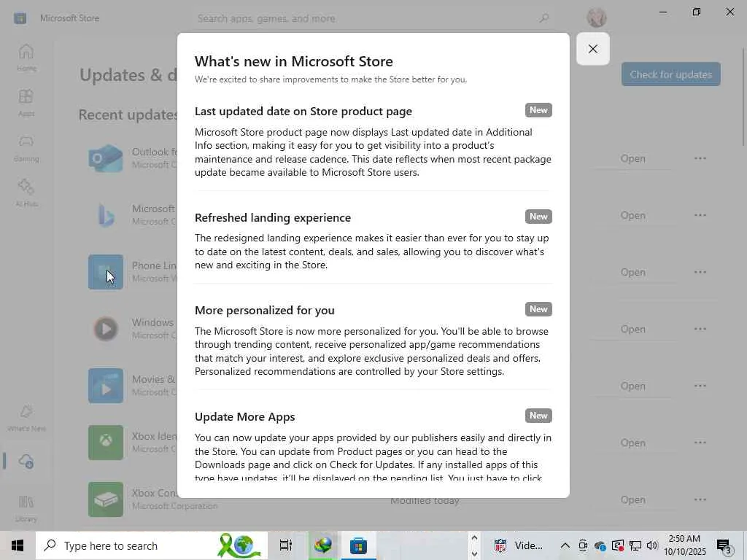Click the Phone Link app icon
The width and height of the screenshot is (747, 560).
tap(106, 272)
